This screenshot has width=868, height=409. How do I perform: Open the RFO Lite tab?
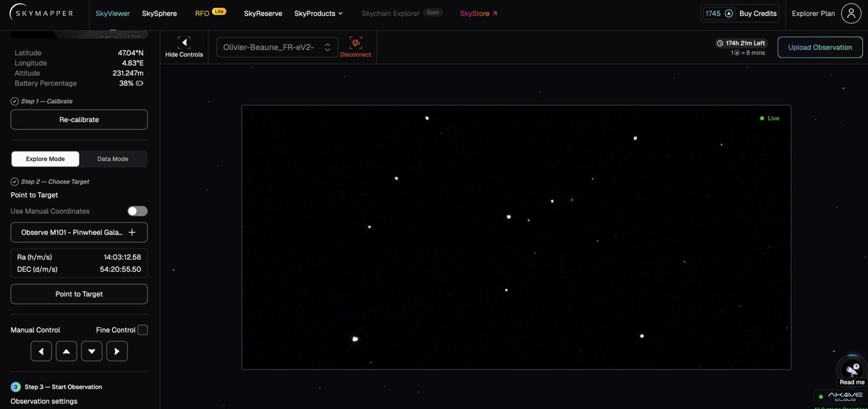click(x=210, y=13)
